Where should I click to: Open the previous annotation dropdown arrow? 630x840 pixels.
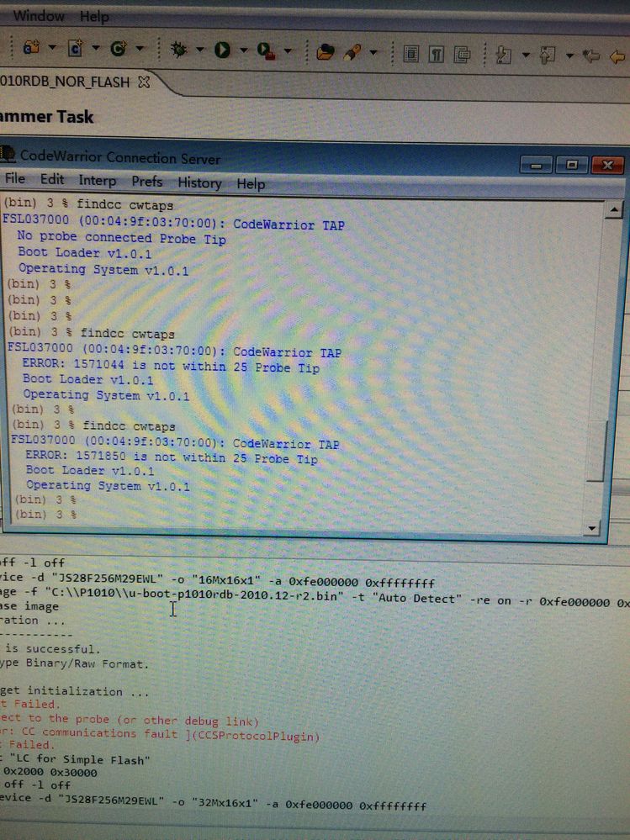(569, 55)
